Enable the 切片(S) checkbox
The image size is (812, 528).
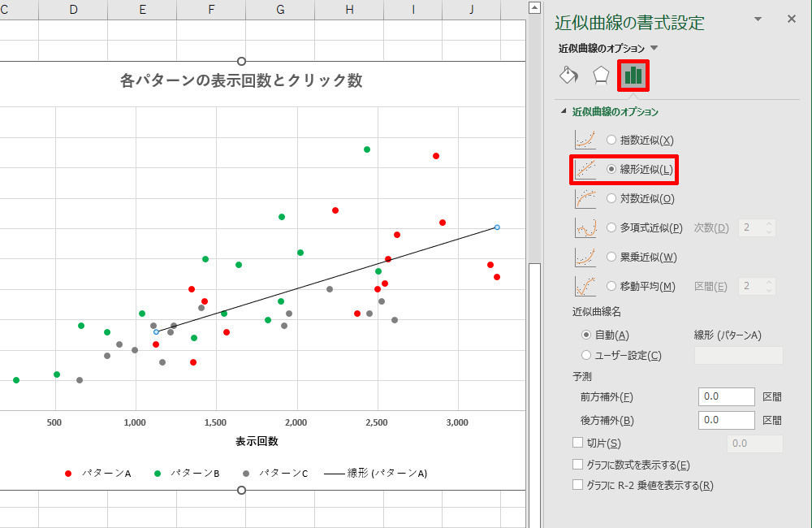[578, 443]
